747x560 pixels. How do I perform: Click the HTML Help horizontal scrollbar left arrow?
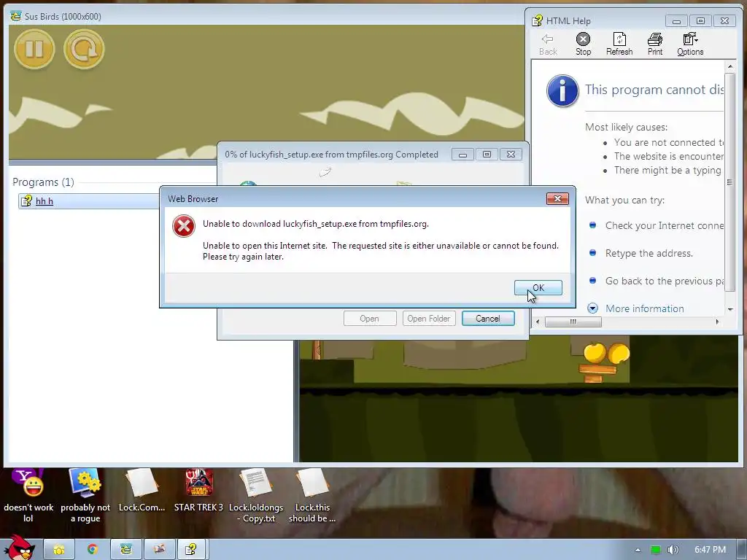(x=538, y=322)
